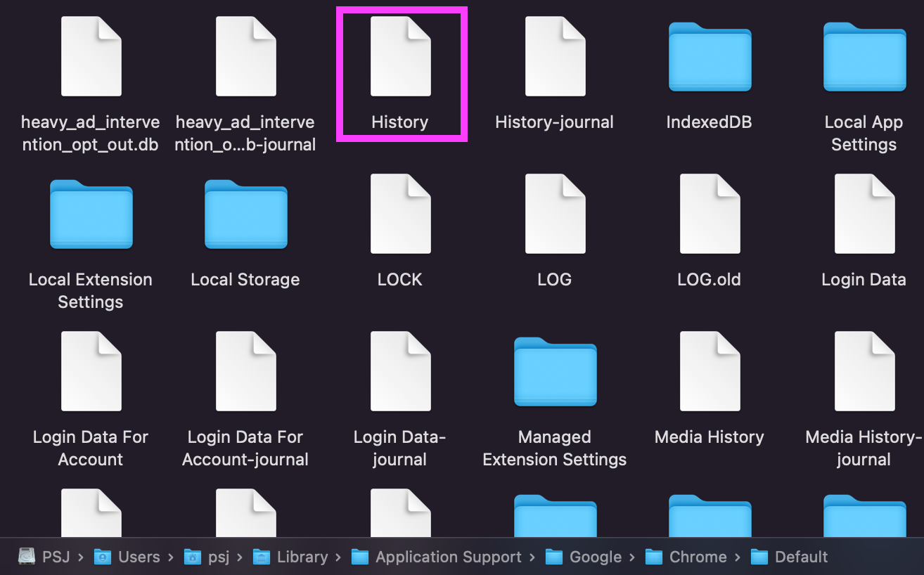Click the 'IndexedDB' folder name label

coord(710,122)
